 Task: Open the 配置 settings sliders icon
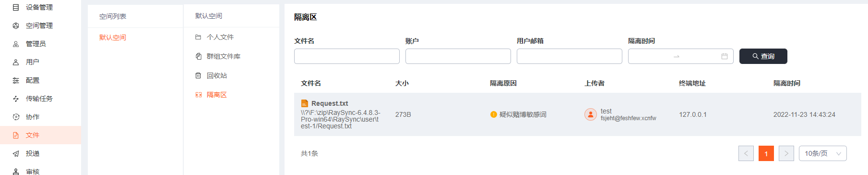coord(16,80)
